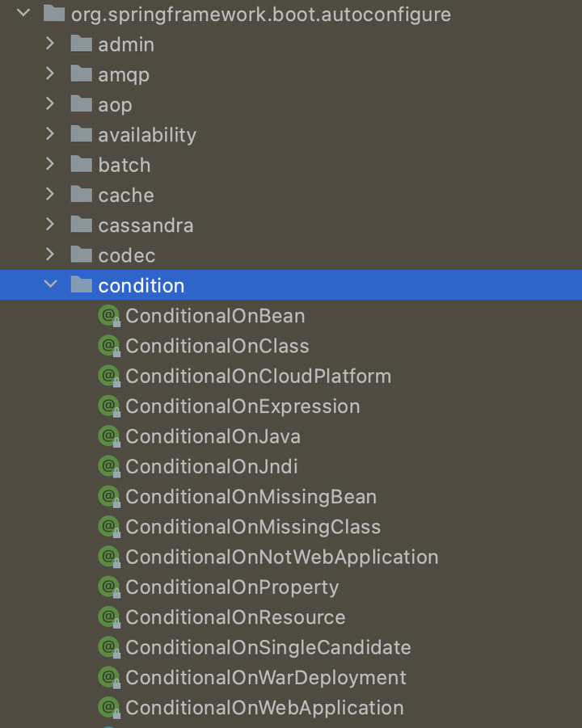
Task: Click the ConditionalOnProperty annotation icon
Action: pos(108,587)
